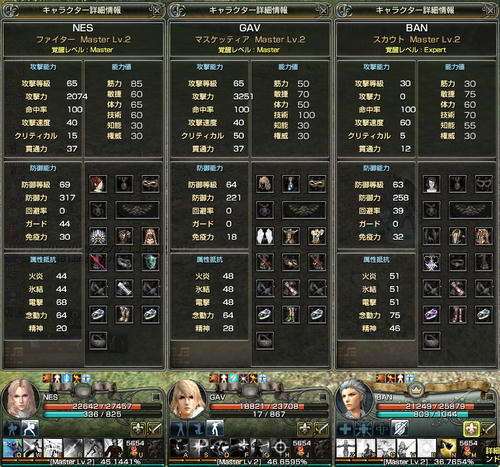Click NES's potion item on key U
Screen dimensions: 500x467
click(x=135, y=448)
